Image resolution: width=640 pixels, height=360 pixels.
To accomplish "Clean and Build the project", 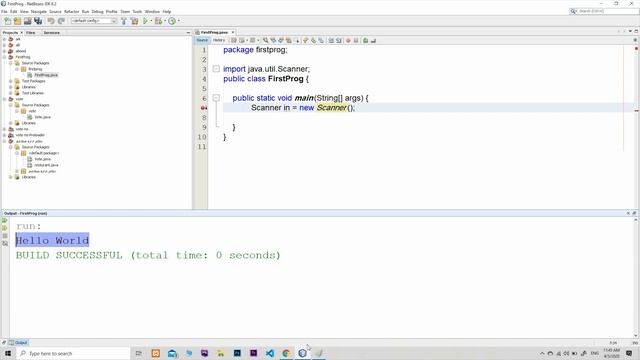I will point(134,21).
